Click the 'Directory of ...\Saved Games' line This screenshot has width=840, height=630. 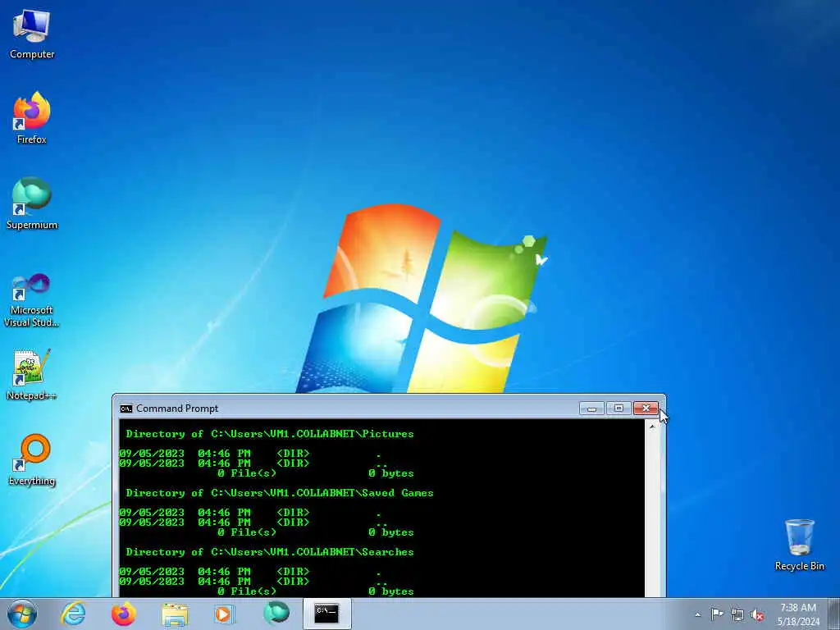(280, 493)
